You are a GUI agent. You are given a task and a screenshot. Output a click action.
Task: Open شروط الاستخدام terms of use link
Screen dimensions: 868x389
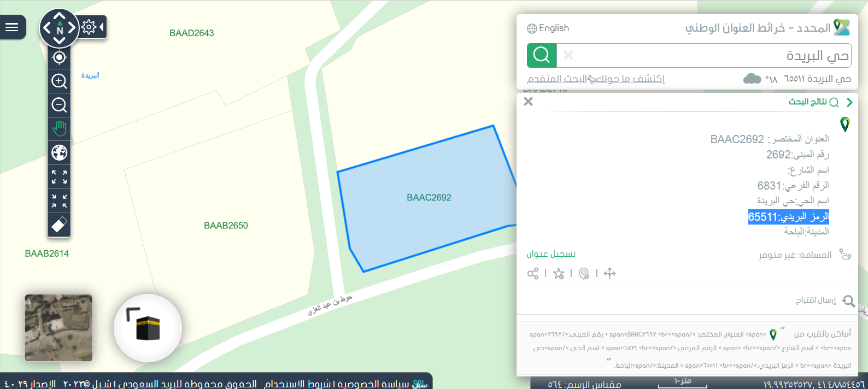click(297, 384)
